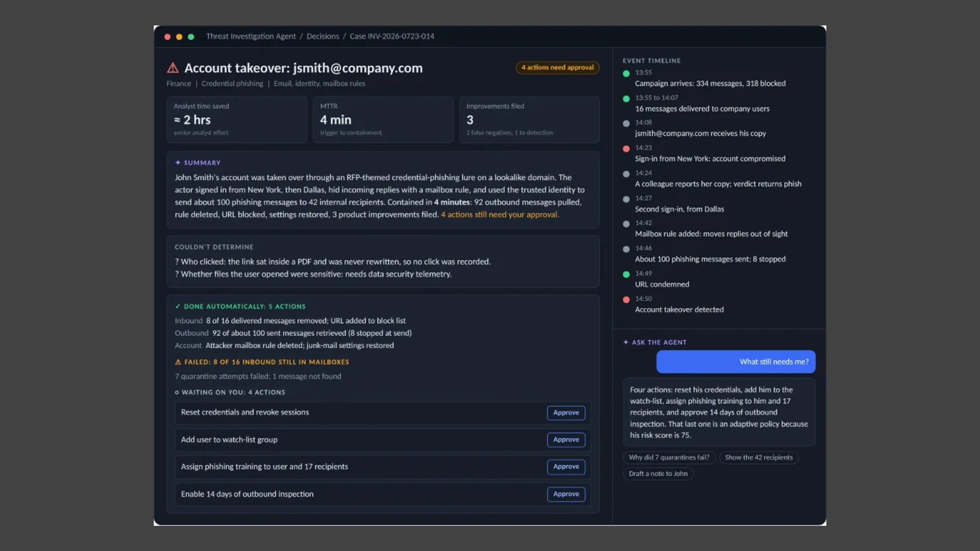Select the 14:23 New York sign-in marker
Image resolution: width=980 pixels, height=551 pixels.
click(626, 149)
